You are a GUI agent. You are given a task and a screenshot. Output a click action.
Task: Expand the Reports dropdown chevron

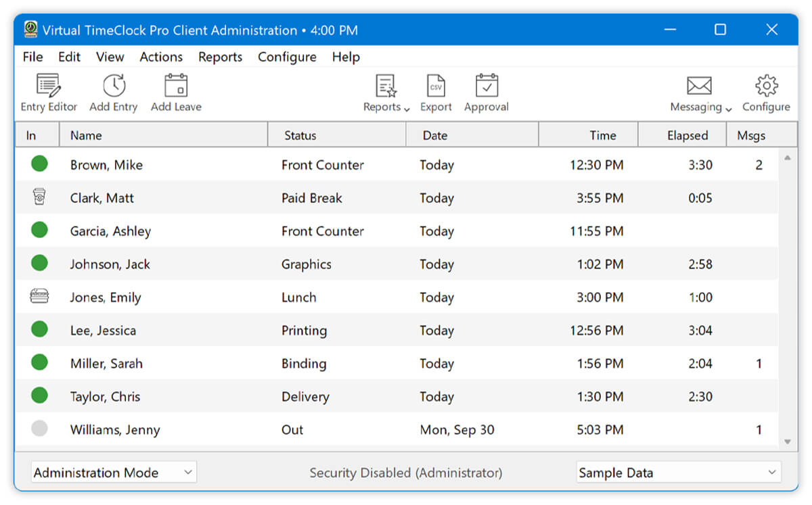[405, 109]
